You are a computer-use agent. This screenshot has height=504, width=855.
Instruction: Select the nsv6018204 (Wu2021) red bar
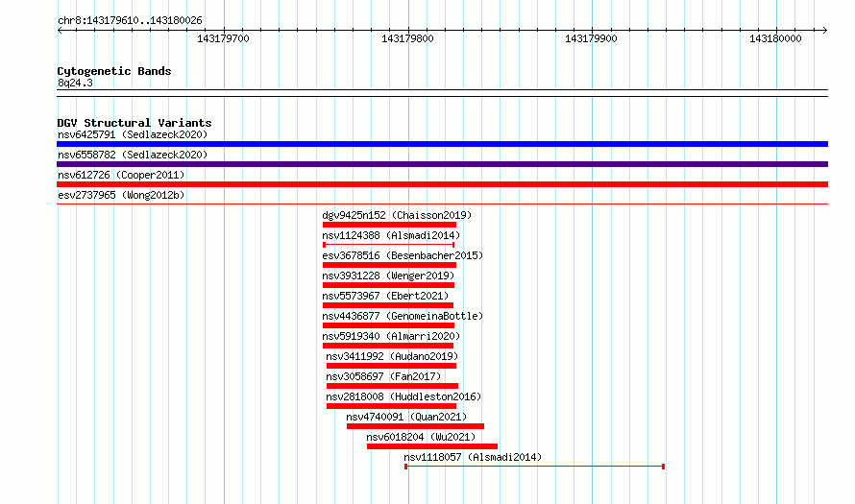432,446
